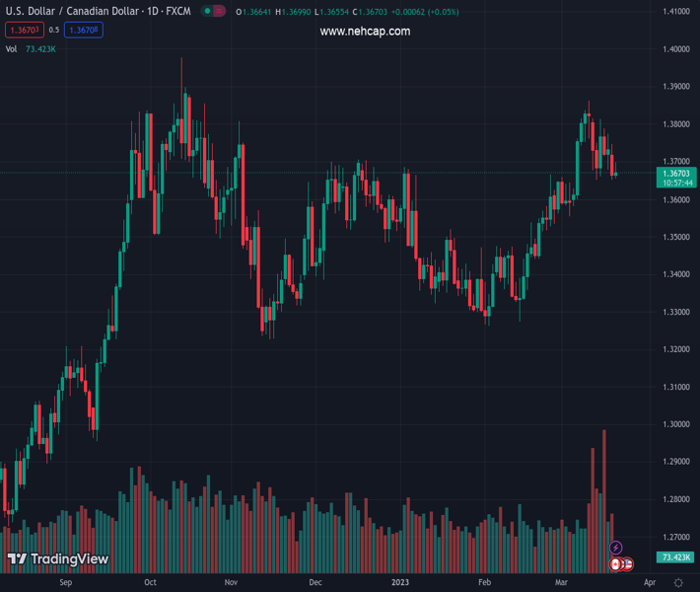
Task: Click the 2023 label on time axis
Action: coord(400,582)
